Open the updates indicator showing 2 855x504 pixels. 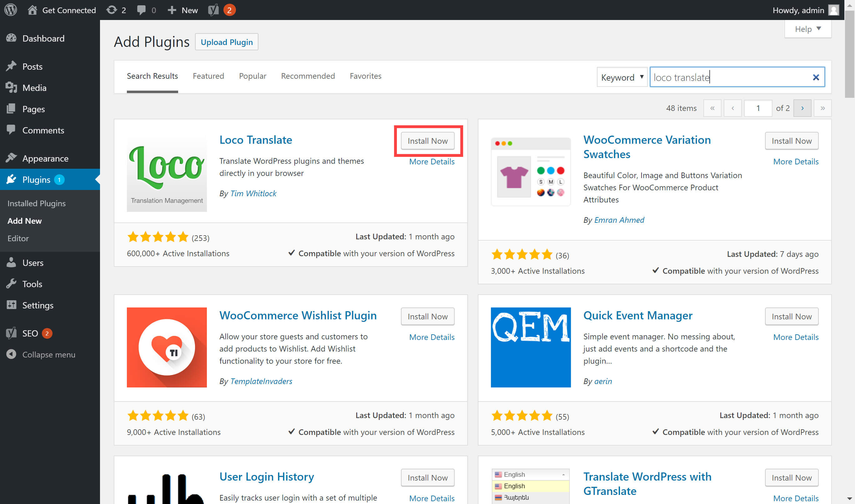click(x=116, y=10)
